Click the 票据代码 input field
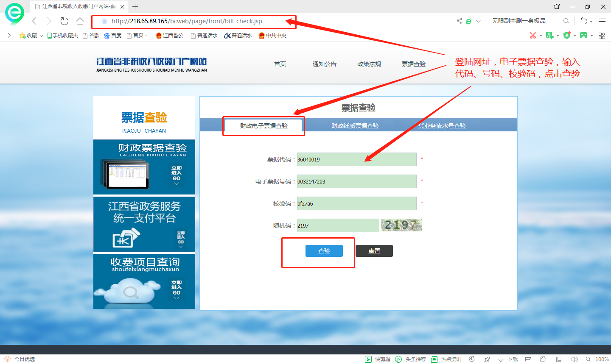Image resolution: width=611 pixels, height=364 pixels. 356,159
